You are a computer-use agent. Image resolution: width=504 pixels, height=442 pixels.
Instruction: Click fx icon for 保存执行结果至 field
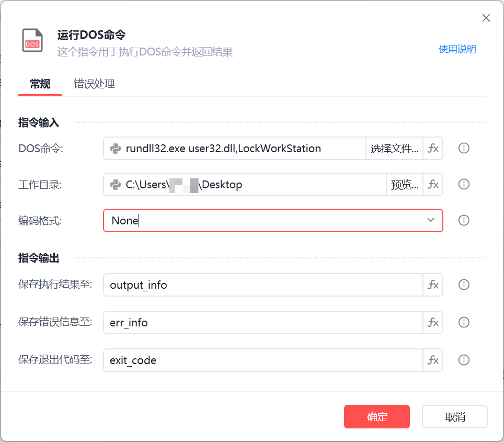(x=433, y=285)
